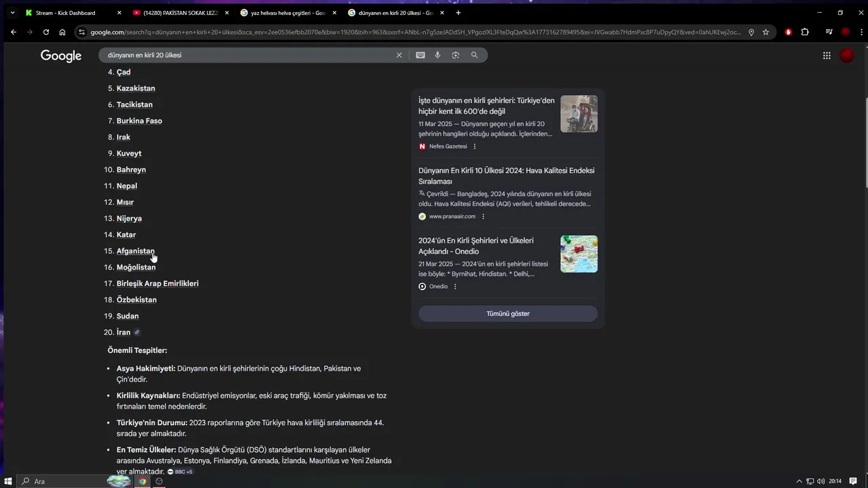Open more options for Nefes Gazetesi result
The image size is (868, 488).
coord(475,146)
